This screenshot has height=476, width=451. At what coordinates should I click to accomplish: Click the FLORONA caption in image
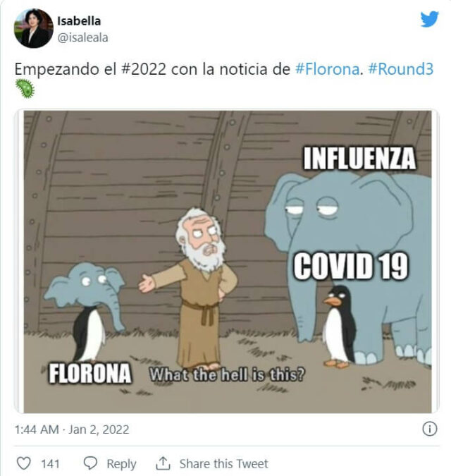point(90,373)
